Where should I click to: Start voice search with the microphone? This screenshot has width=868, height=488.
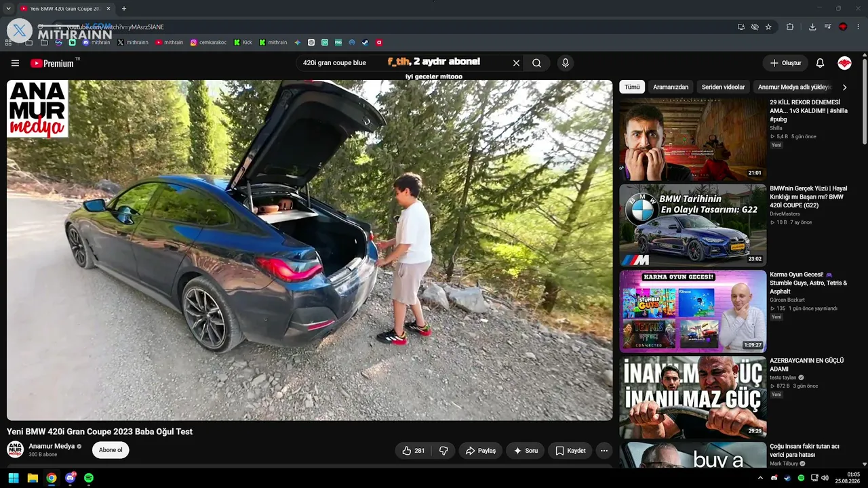point(565,63)
